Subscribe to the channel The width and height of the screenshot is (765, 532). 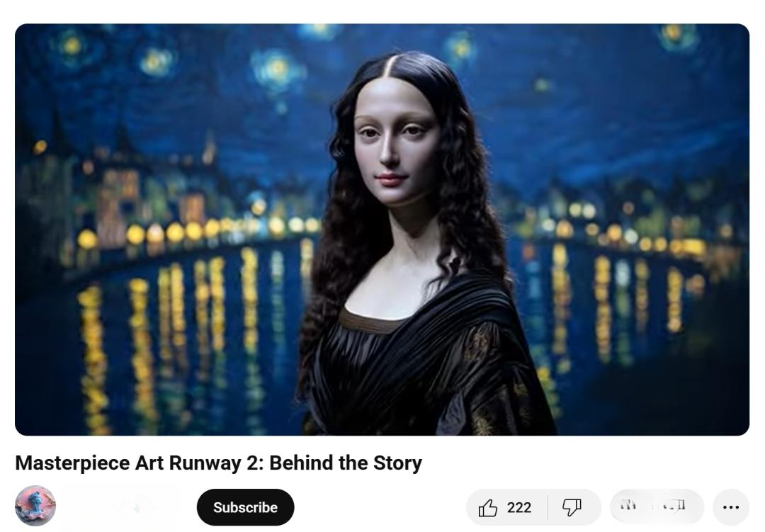click(245, 507)
